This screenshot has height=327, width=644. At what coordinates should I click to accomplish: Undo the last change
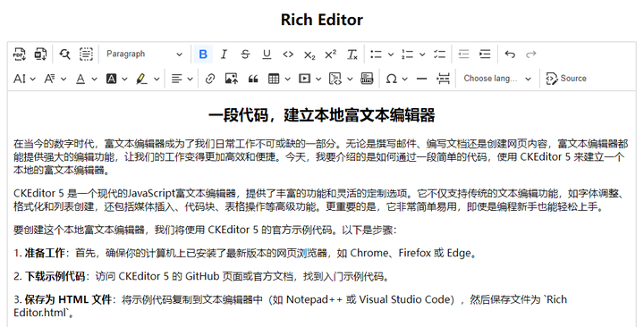(510, 54)
